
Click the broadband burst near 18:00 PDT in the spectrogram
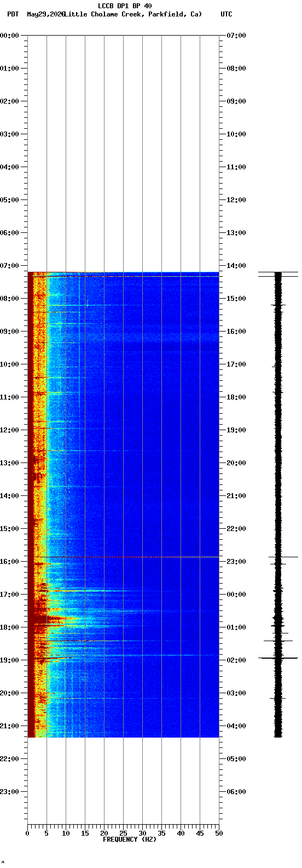click(55, 620)
